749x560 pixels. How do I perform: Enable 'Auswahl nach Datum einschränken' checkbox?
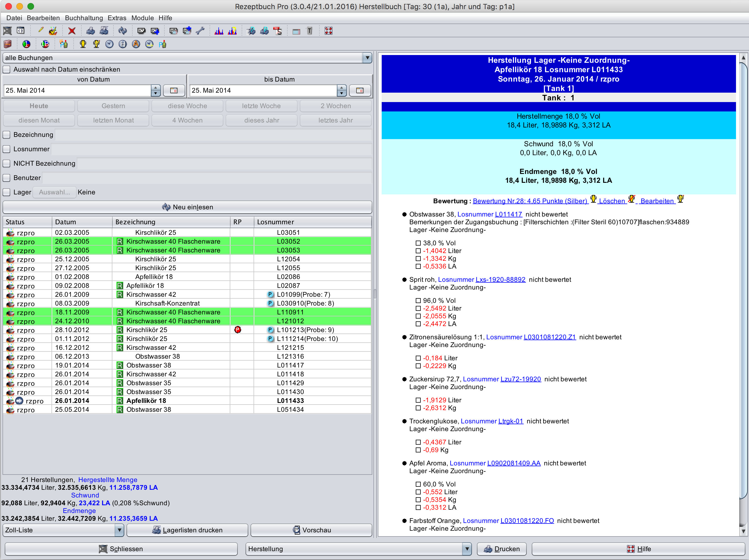(7, 69)
